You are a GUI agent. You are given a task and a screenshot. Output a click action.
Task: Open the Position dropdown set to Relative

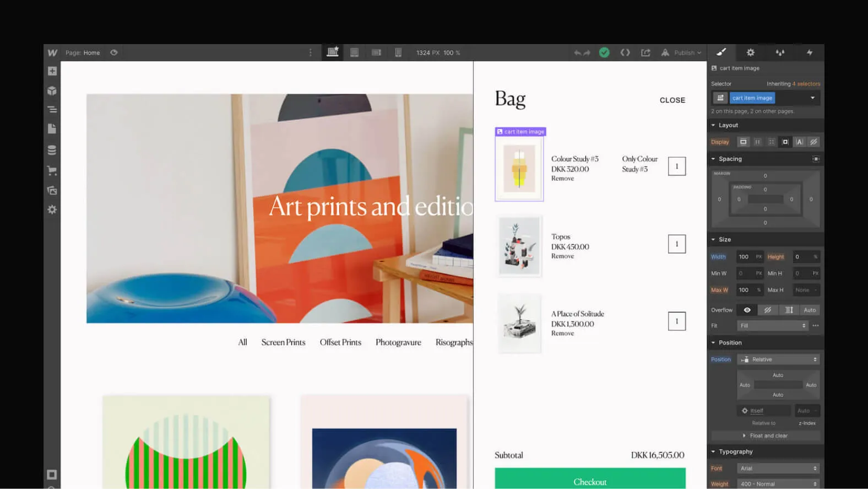[x=778, y=359]
